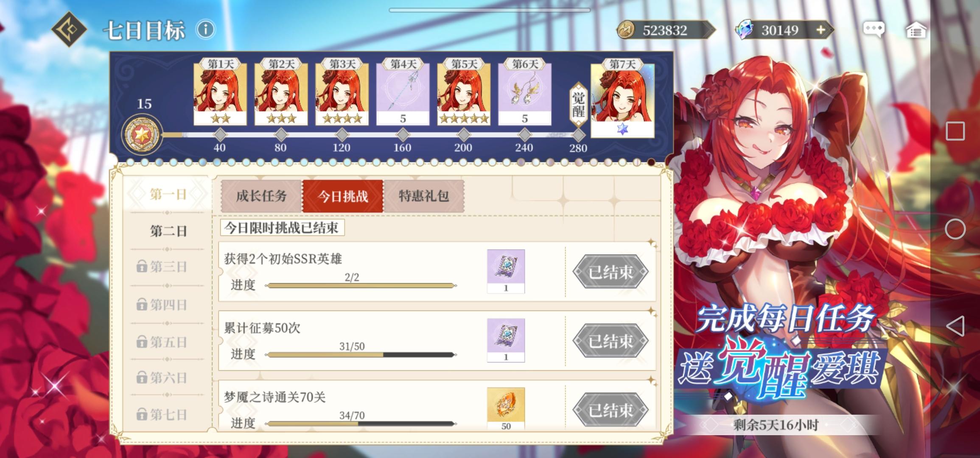The image size is (980, 458).
Task: Tap 已结束 button for SSR hero task
Action: pos(610,272)
